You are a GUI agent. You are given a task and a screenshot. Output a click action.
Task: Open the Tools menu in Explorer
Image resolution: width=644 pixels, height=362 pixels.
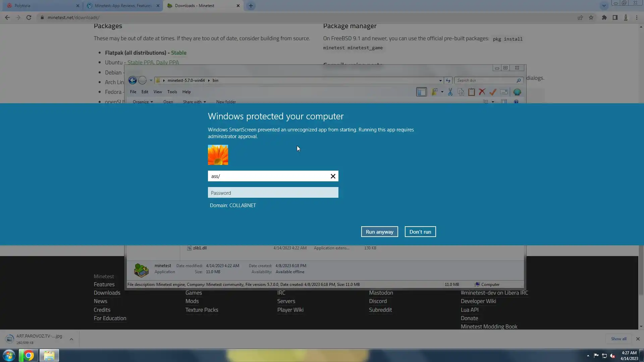[x=172, y=92]
